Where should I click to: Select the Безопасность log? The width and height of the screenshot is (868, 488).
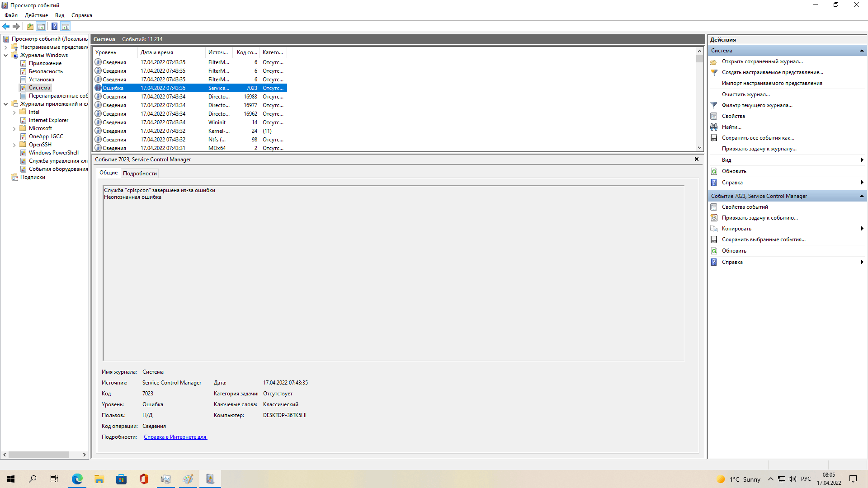click(46, 71)
